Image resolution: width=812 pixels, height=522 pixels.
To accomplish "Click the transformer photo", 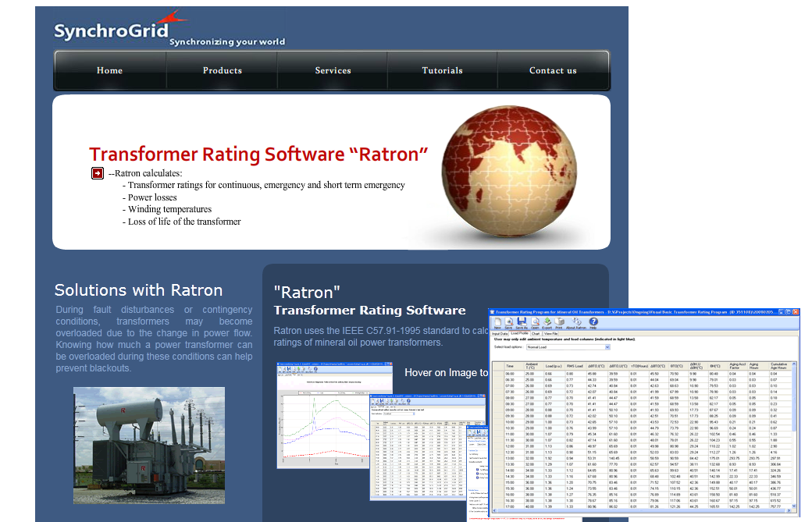I will [149, 446].
